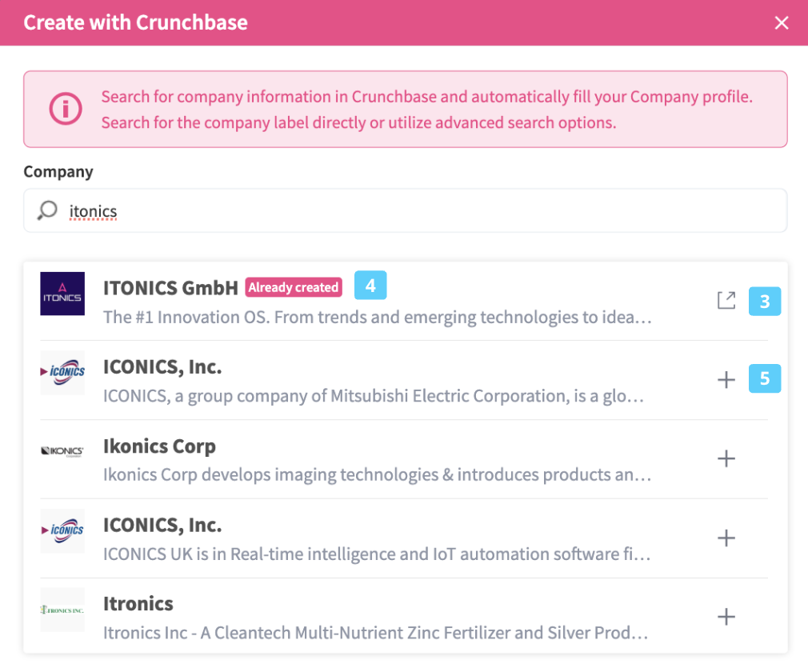Click plus icon for Ikonics Corp
The width and height of the screenshot is (808, 672).
click(x=726, y=459)
